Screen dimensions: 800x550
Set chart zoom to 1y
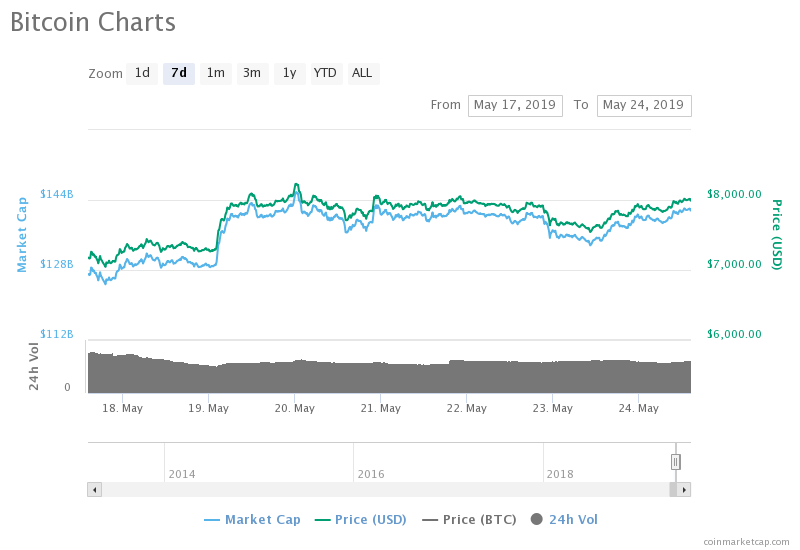[290, 73]
